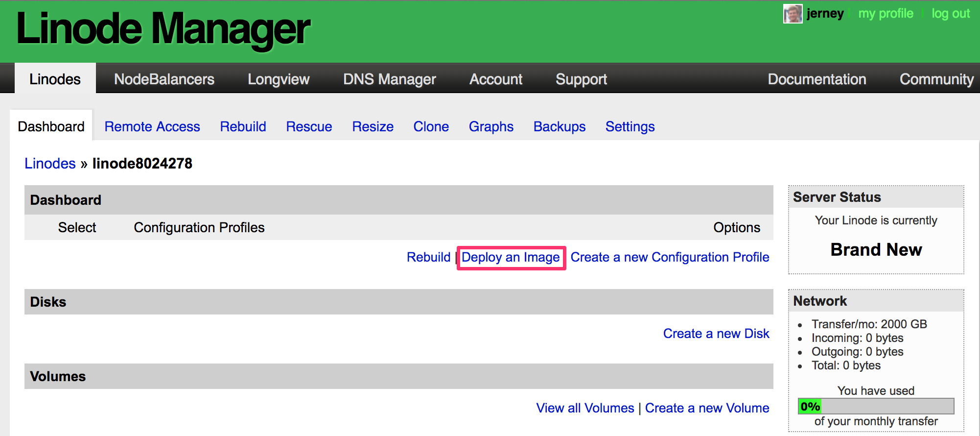Click Create a new Configuration Profile
This screenshot has width=980, height=436.
(670, 257)
